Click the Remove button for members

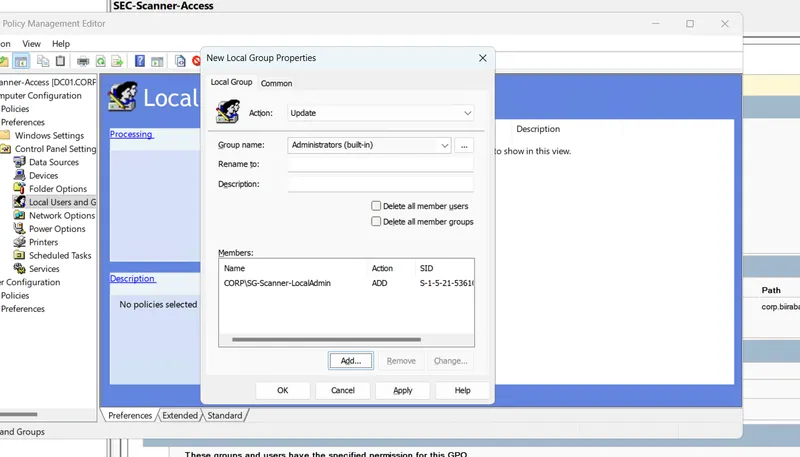(x=401, y=361)
